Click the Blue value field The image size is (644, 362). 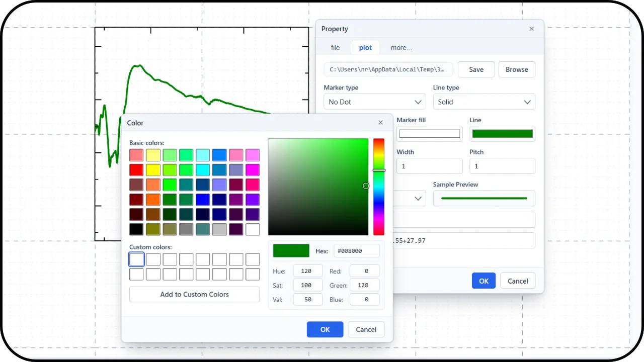[364, 299]
